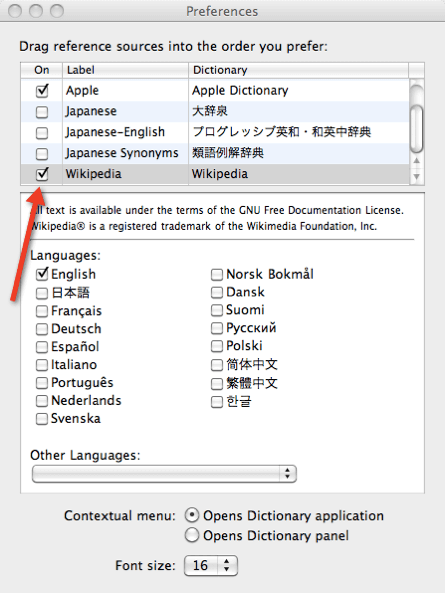Click the Label column header

click(x=125, y=70)
